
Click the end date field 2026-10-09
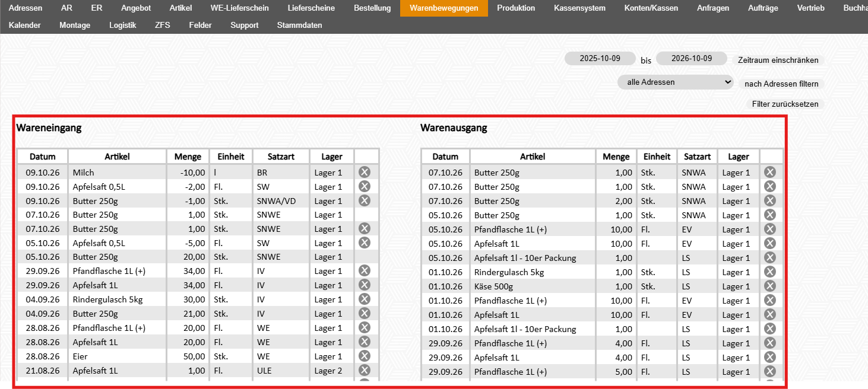692,59
